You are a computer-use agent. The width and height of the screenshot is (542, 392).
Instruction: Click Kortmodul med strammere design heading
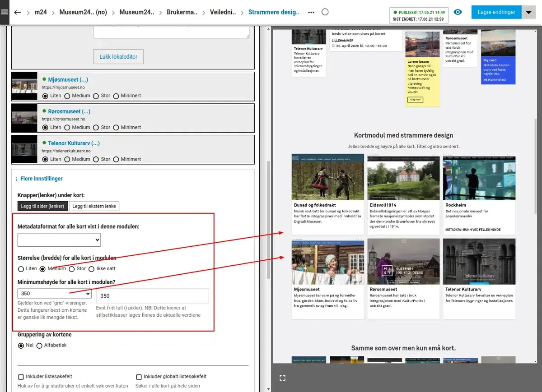coord(403,135)
